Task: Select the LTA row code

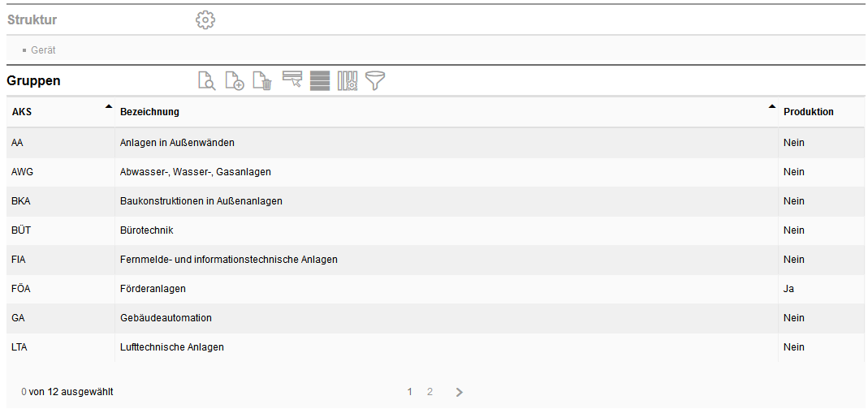Action: [19, 347]
